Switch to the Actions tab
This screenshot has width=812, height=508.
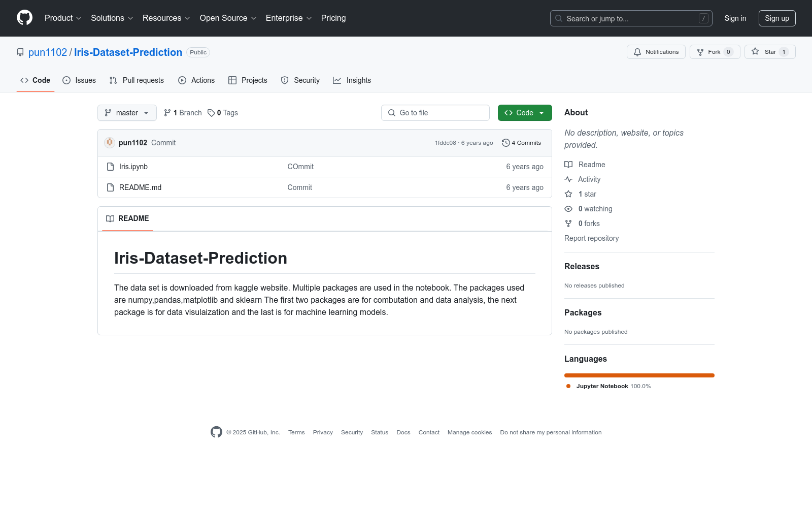[x=196, y=80]
